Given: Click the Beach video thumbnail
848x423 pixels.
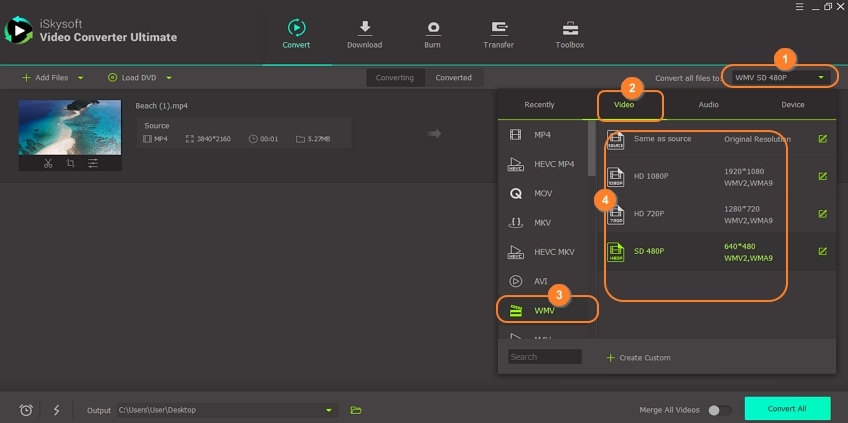Looking at the screenshot, I should point(70,127).
